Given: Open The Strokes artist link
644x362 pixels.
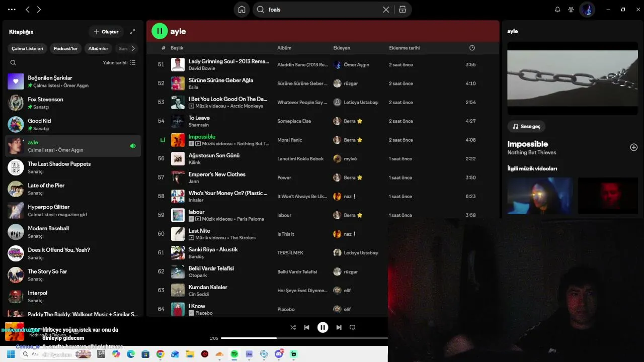Looking at the screenshot, I should tap(243, 238).
